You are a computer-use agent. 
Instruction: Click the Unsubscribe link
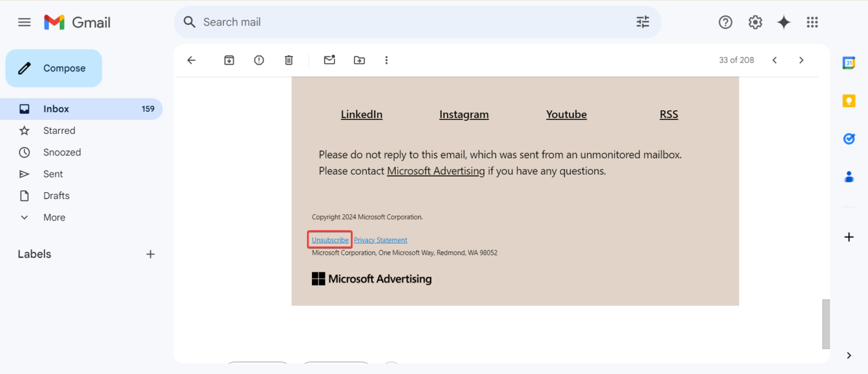click(330, 240)
